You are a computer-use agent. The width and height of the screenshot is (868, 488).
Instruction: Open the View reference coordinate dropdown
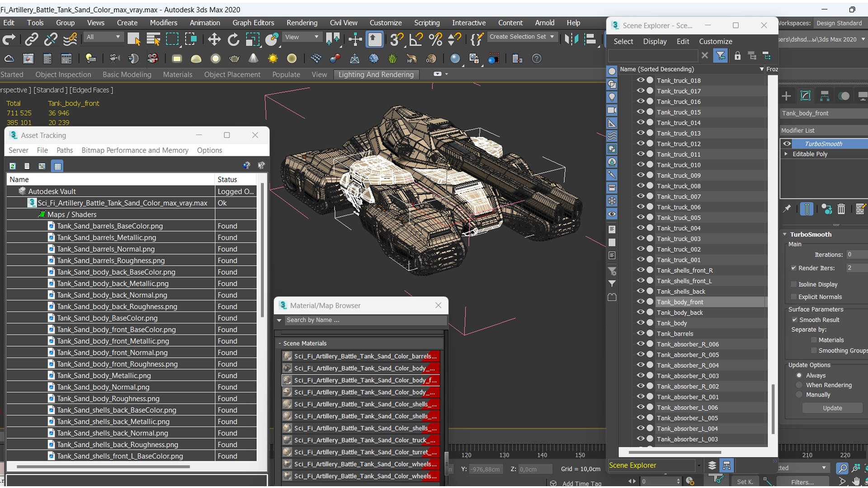(302, 37)
